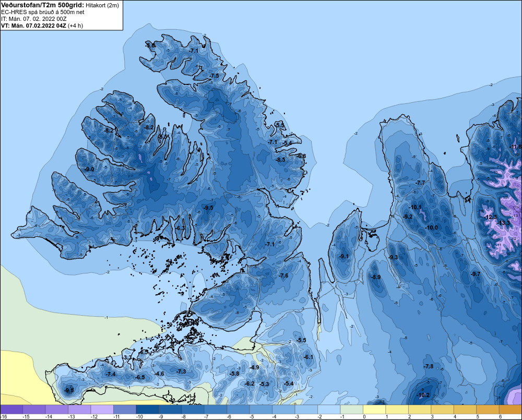The image size is (522, 420).
Task: Click the -8.5 temperature label
Action: point(281,160)
